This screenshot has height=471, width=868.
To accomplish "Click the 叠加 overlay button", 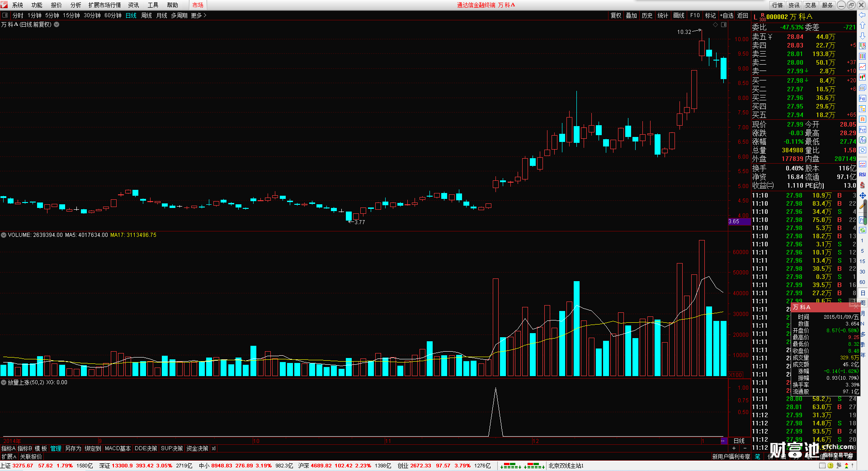I will click(x=631, y=15).
